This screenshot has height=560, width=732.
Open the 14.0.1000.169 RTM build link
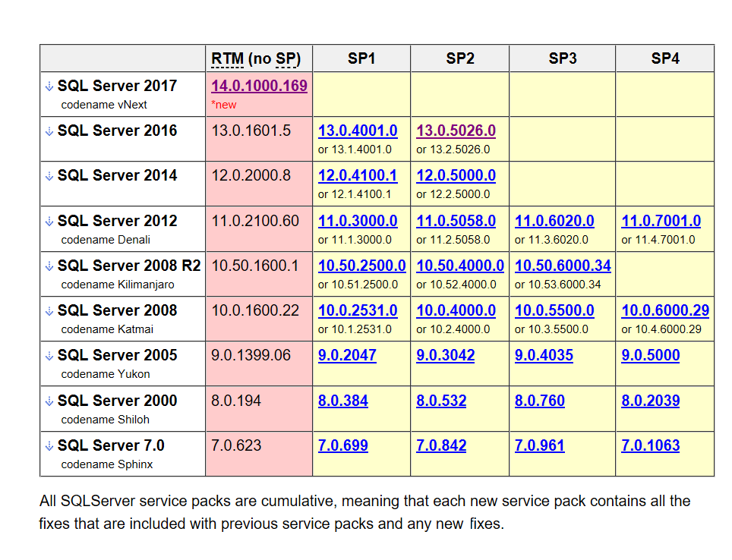point(258,86)
